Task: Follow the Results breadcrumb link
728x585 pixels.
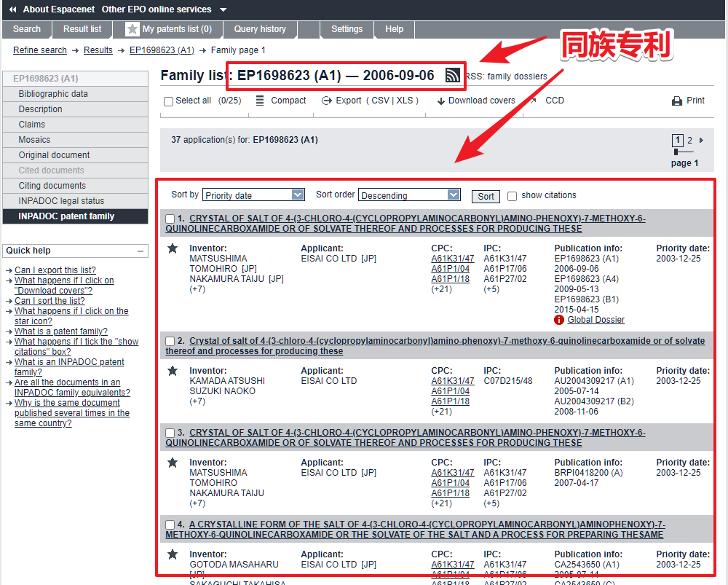Action: 98,50
